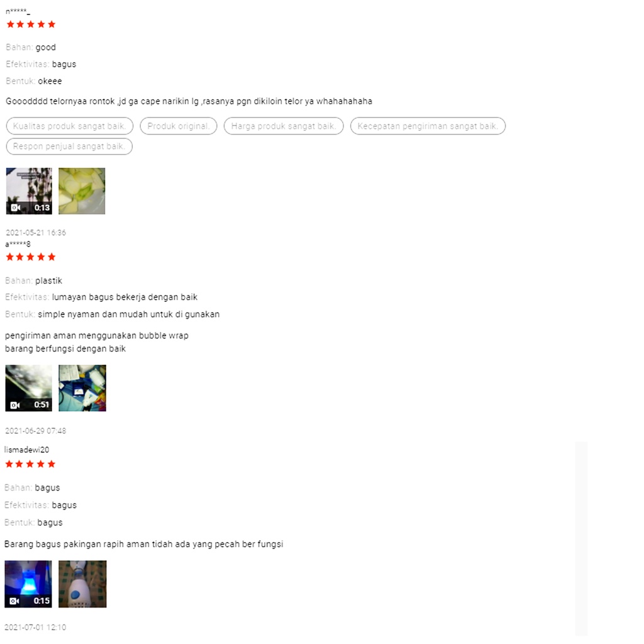Open the unboxed package photo thumbnail

(82, 388)
